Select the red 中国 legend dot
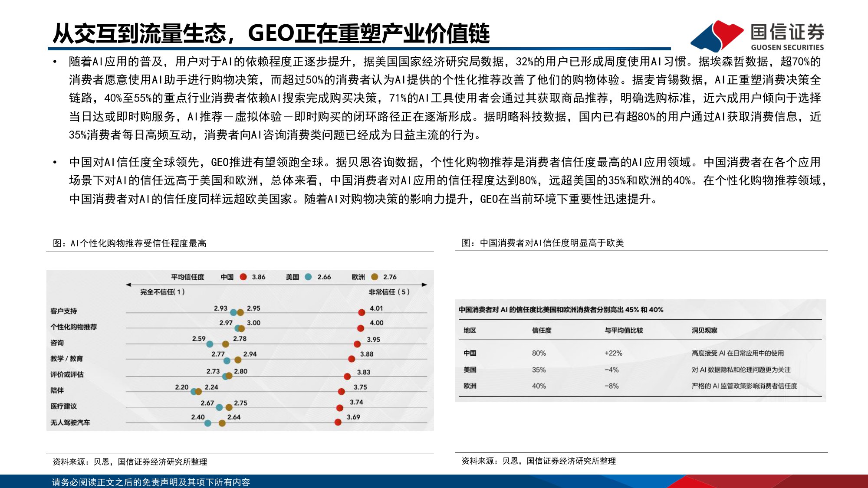This screenshot has height=488, width=868. click(x=242, y=276)
